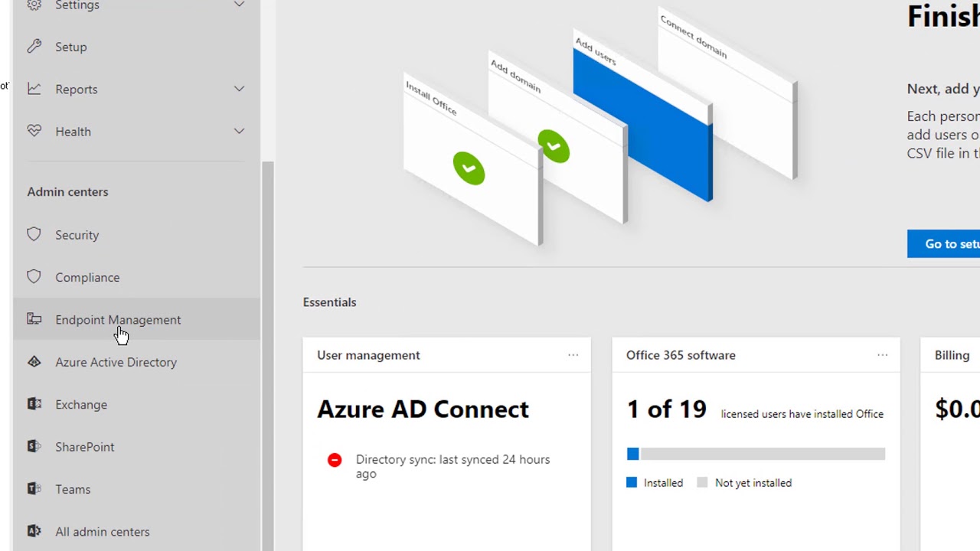Click the green check on Add domain card
The height and width of the screenshot is (551, 980).
[x=554, y=146]
